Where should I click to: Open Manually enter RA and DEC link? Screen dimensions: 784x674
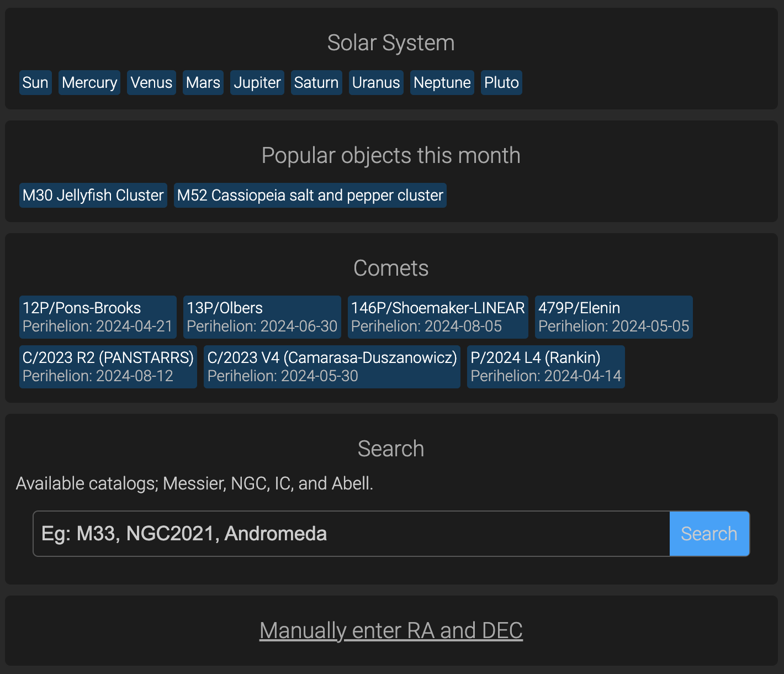[x=391, y=631]
